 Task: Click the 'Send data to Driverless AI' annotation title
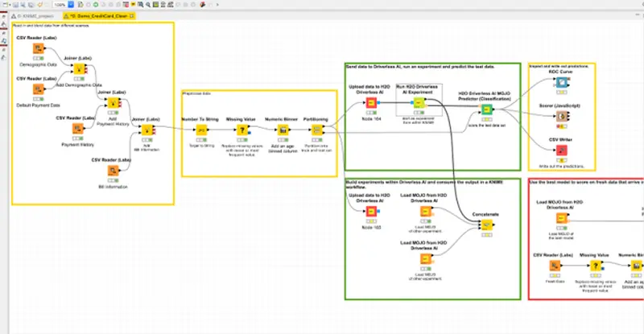click(420, 66)
